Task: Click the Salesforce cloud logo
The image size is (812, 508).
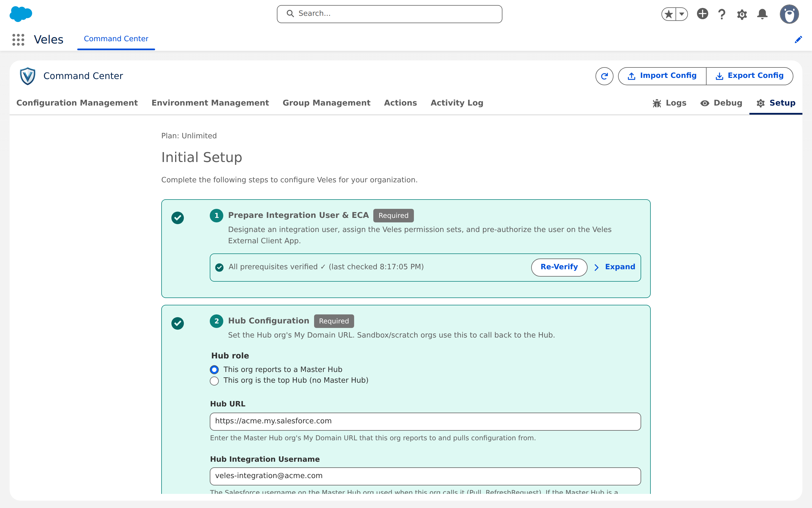Action: pos(21,14)
